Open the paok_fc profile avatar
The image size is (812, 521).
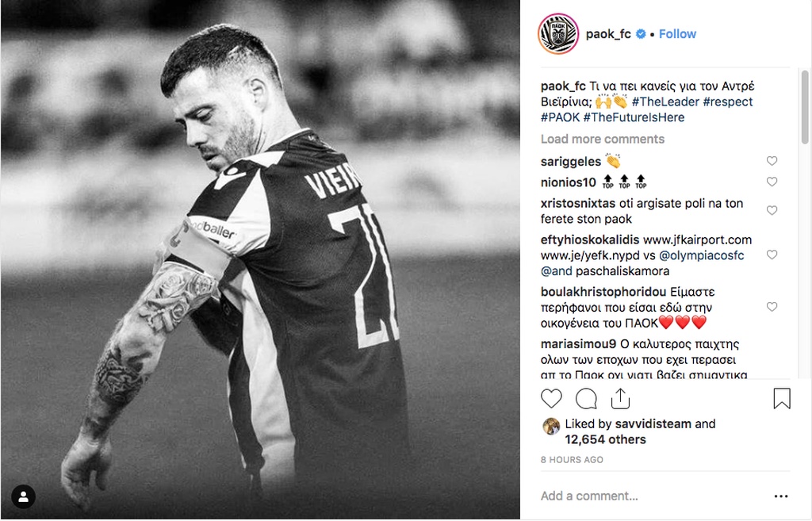point(558,33)
